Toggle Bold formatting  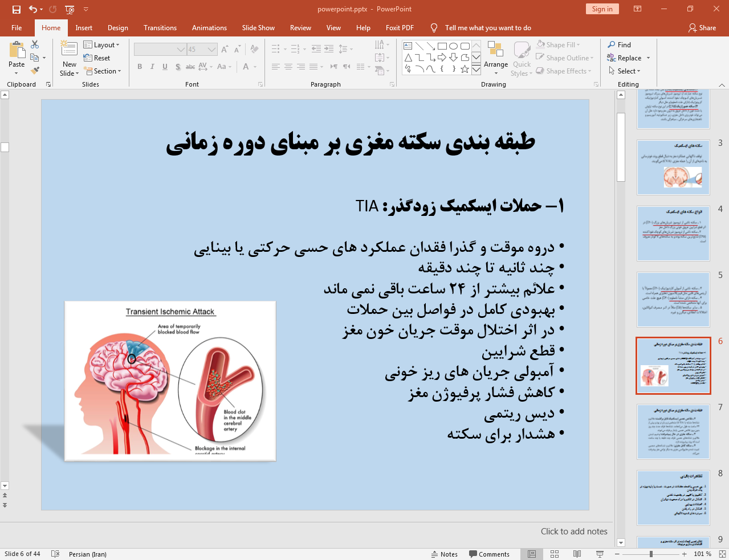pyautogui.click(x=140, y=67)
